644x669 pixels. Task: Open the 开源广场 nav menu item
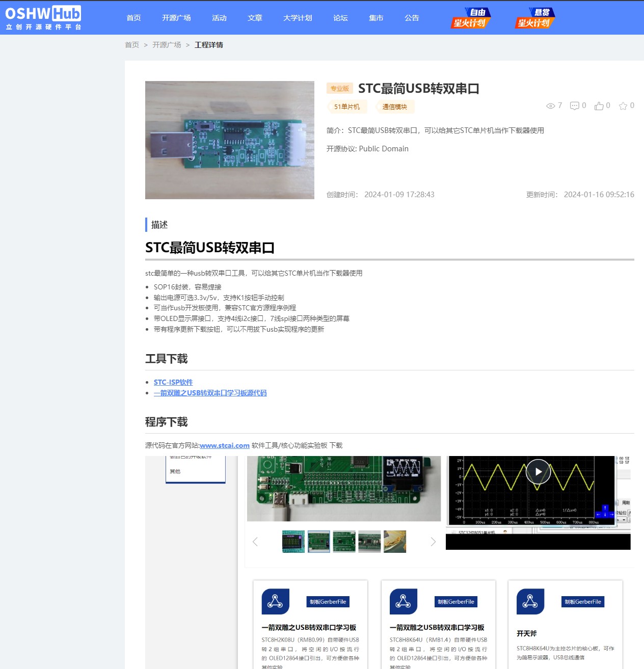(x=176, y=18)
